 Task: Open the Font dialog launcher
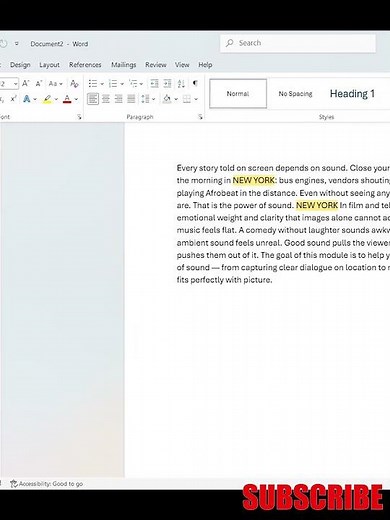(x=79, y=117)
